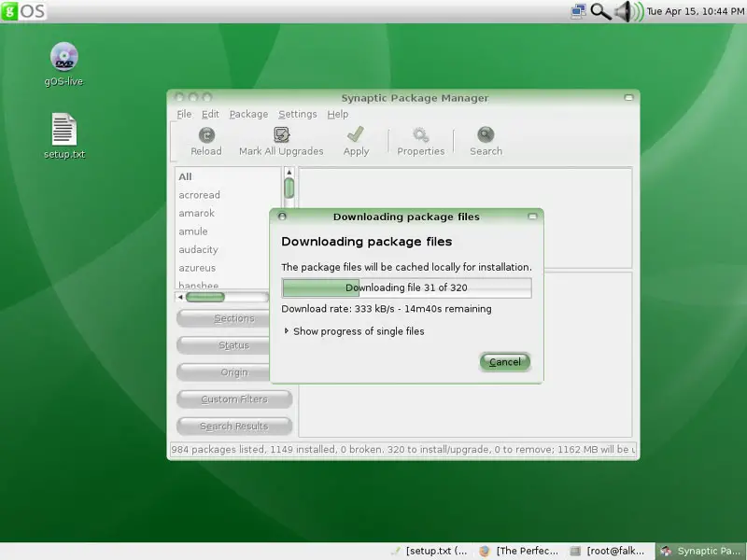Click the clock showing Tue Apr 15
This screenshot has width=747, height=560.
pyautogui.click(x=695, y=11)
